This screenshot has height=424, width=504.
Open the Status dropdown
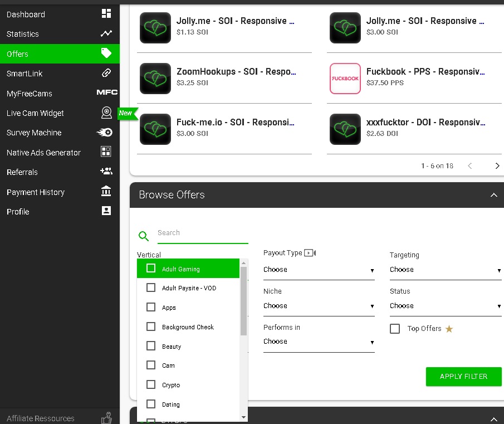point(446,306)
